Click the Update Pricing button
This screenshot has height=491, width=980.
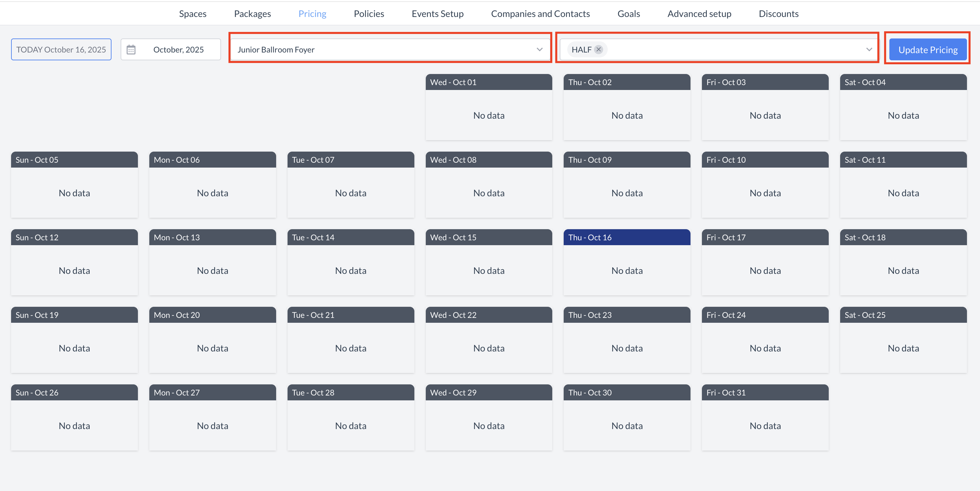click(928, 49)
